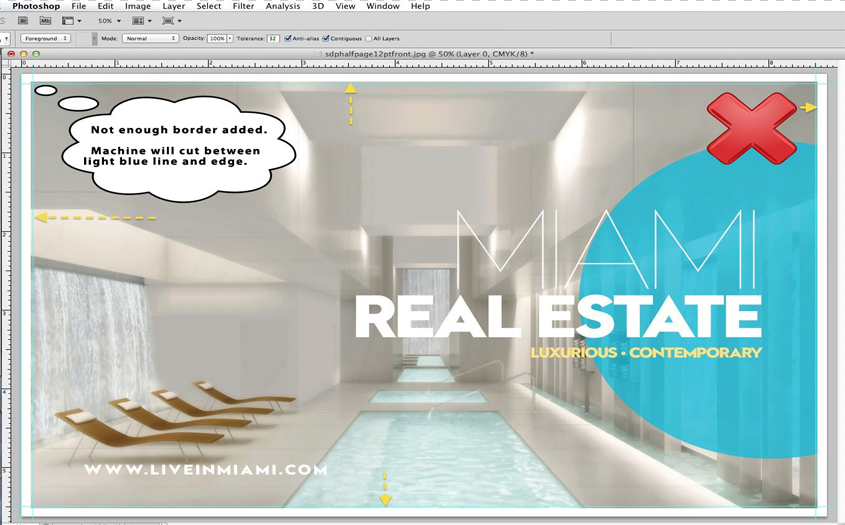Open the View menu
845x525 pixels.
tap(345, 6)
